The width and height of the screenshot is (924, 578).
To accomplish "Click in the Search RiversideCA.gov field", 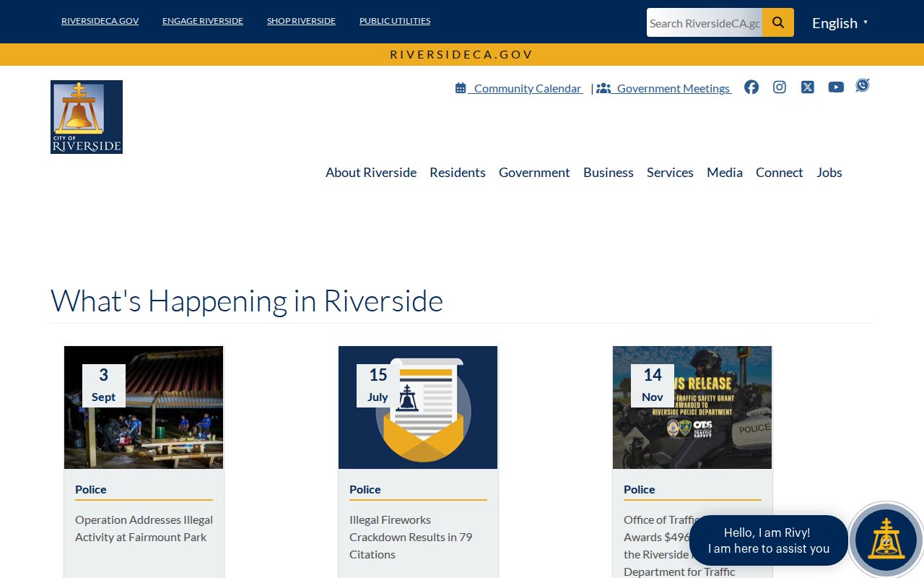I will click(705, 22).
